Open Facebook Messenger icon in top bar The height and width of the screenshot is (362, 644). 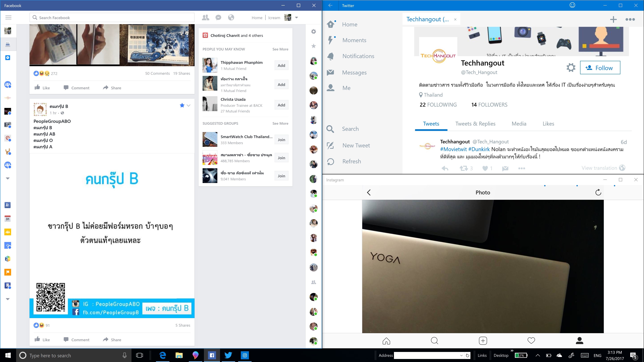(218, 17)
